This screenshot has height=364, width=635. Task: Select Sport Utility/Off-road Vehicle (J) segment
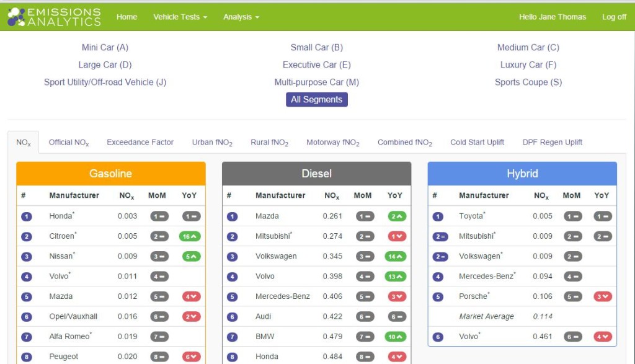tap(105, 82)
